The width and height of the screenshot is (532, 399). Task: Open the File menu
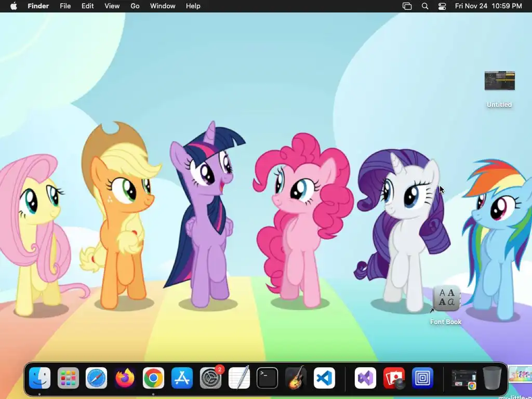(65, 6)
